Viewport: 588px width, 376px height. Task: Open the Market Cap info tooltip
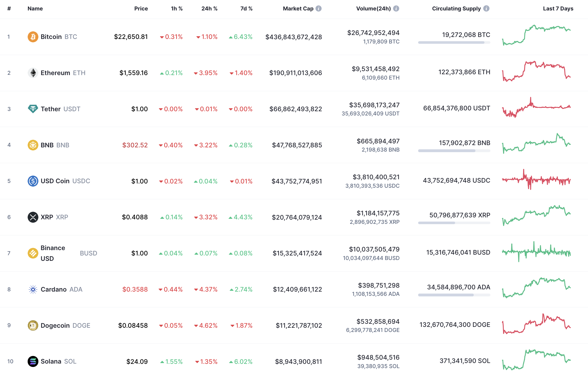319,8
